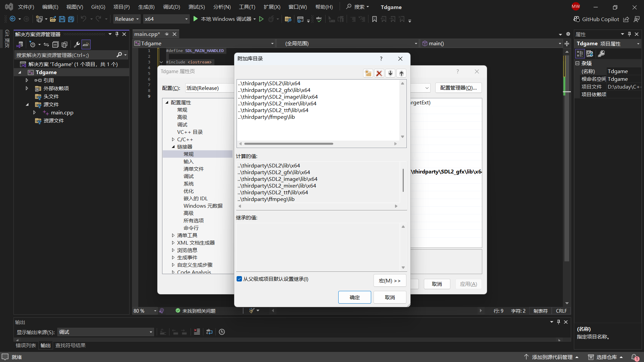Viewport: 644px width, 362px height.
Task: Pin the Solution Explorer panel
Action: (117, 34)
